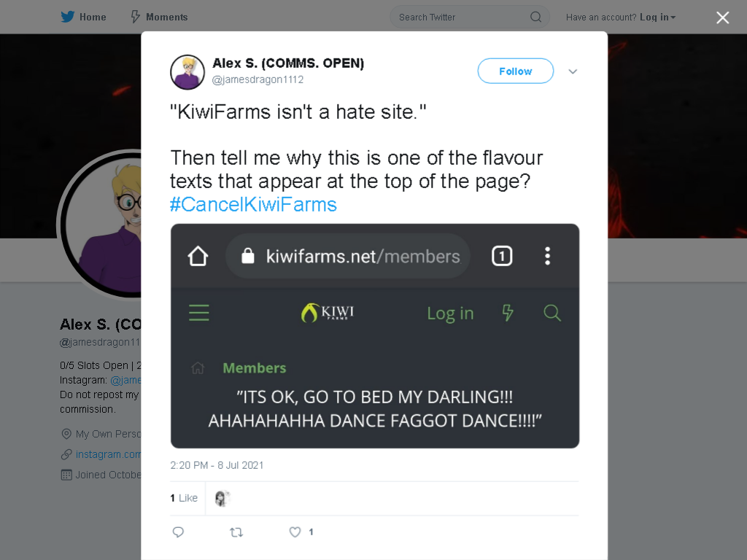Image resolution: width=747 pixels, height=560 pixels.
Task: Focus the Search Twitter field
Action: pyautogui.click(x=469, y=17)
